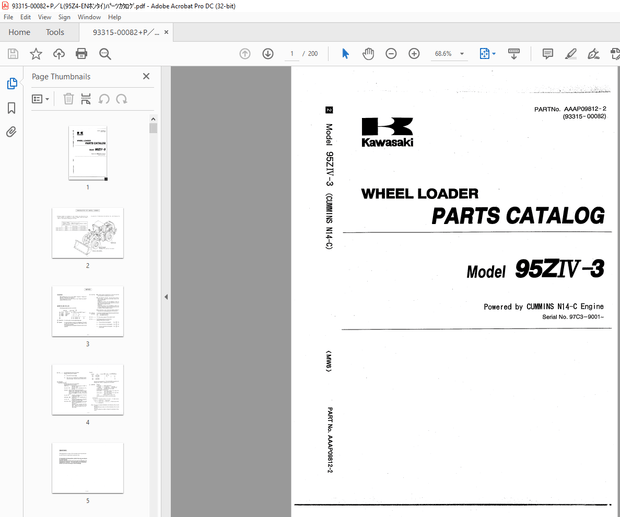Go to next page arrow
Image resolution: width=620 pixels, height=517 pixels.
click(x=268, y=53)
